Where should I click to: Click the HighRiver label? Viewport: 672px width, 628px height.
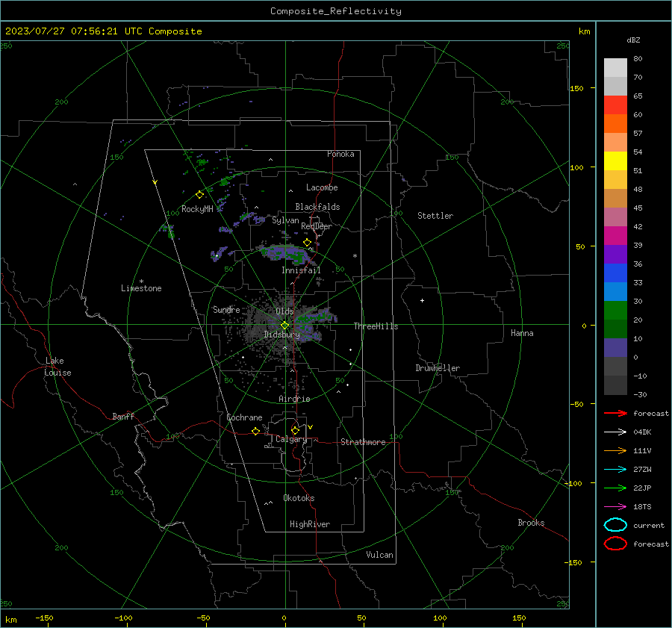(310, 524)
